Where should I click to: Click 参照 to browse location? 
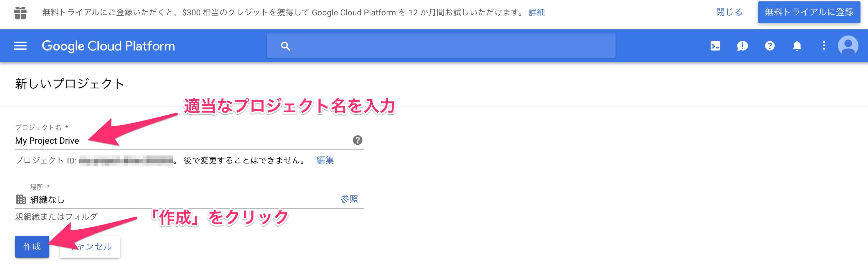350,199
